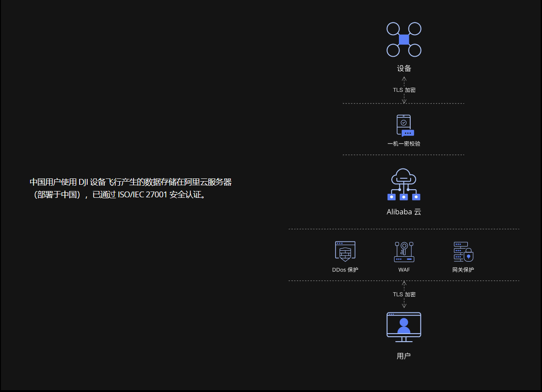The width and height of the screenshot is (542, 392).
Task: Click the user monitor icon
Action: point(403,326)
